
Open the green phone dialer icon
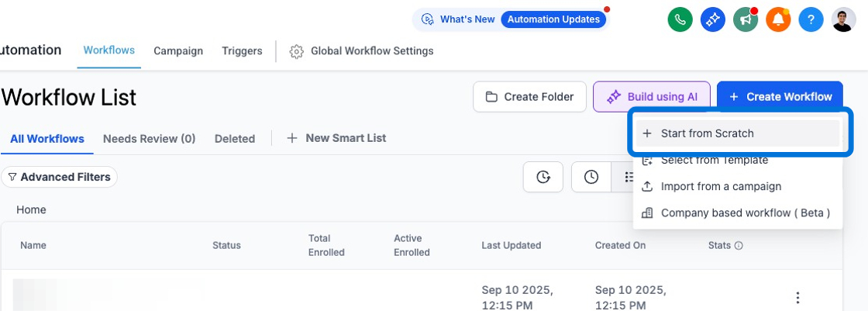[680, 19]
